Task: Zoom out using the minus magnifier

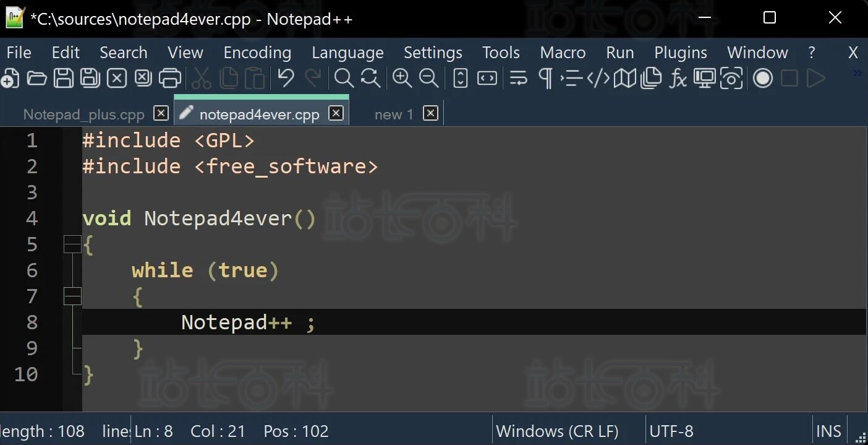Action: [x=429, y=79]
